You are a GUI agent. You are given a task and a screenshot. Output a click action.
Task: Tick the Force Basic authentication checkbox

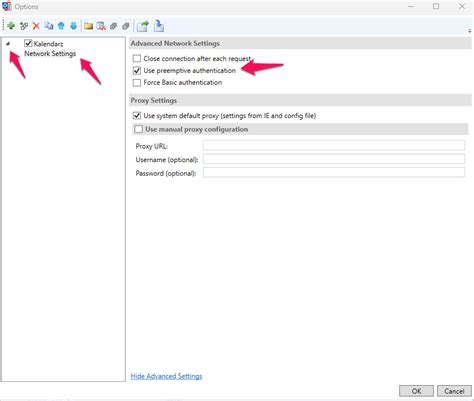(137, 83)
